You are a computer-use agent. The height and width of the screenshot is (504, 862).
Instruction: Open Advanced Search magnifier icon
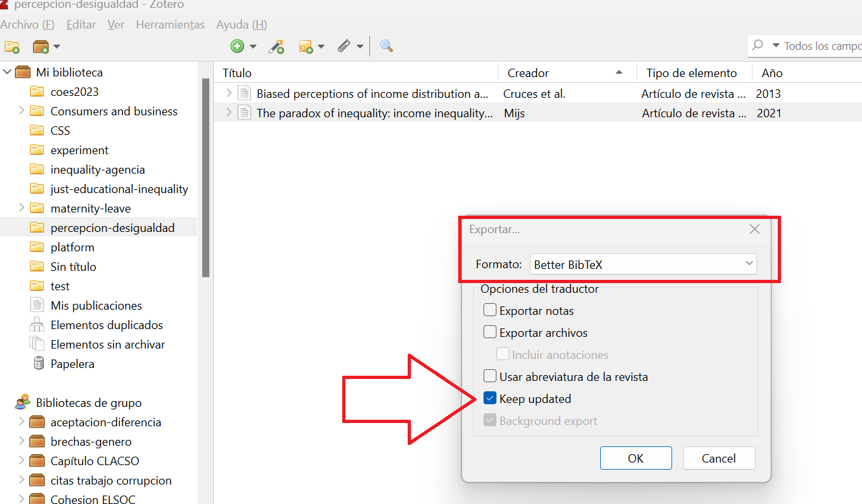386,46
